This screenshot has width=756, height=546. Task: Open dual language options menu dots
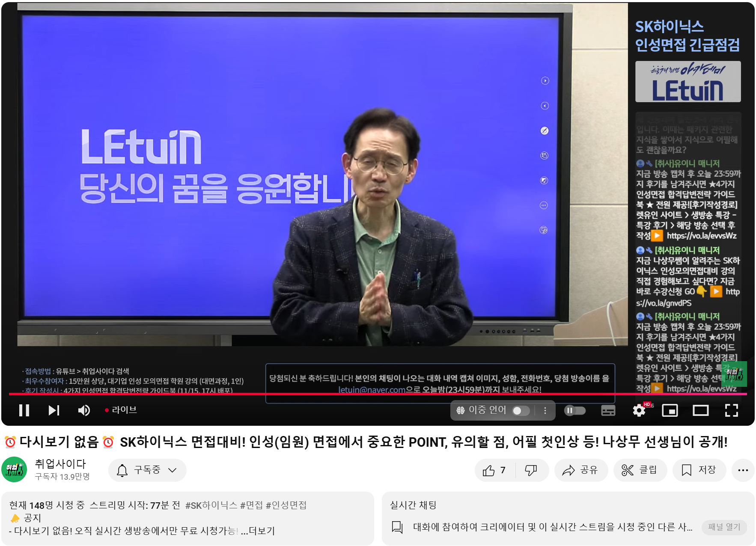click(x=545, y=411)
